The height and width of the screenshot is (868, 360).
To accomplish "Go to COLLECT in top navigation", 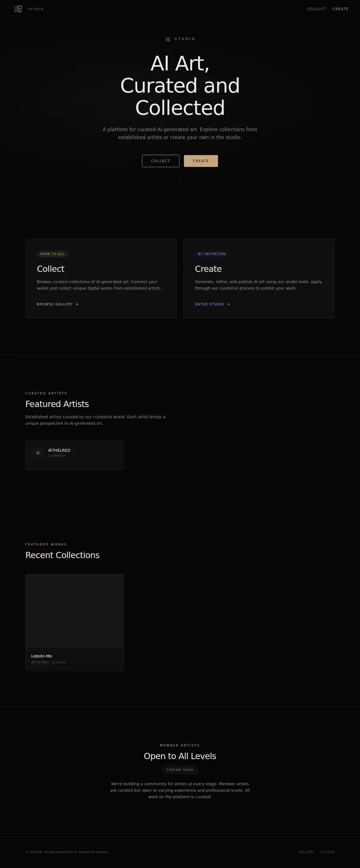I will (x=316, y=9).
